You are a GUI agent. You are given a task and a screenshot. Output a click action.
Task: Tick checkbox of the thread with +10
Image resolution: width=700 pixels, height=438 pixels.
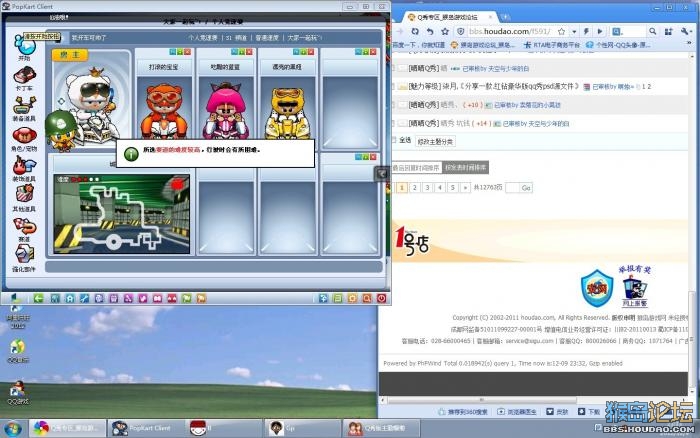[394, 104]
